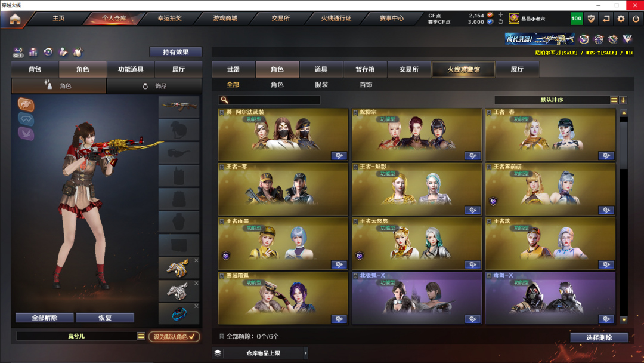644x363 pixels.
Task: Toggle select flag on 王者-春 card
Action: 489,112
